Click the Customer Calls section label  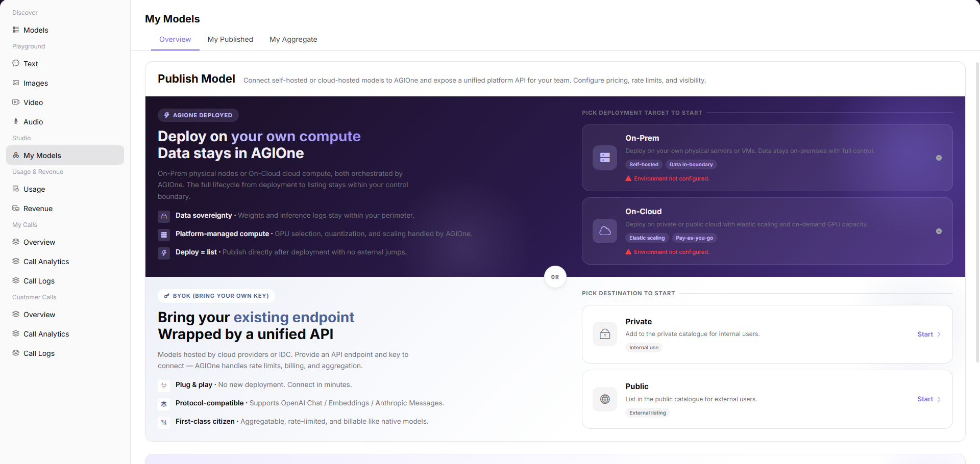(x=34, y=297)
